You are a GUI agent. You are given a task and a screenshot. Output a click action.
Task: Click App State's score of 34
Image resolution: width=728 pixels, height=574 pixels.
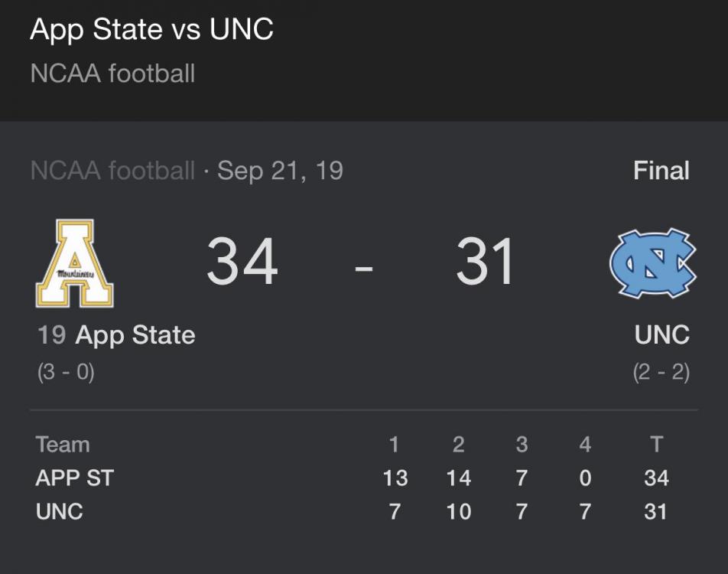[242, 262]
